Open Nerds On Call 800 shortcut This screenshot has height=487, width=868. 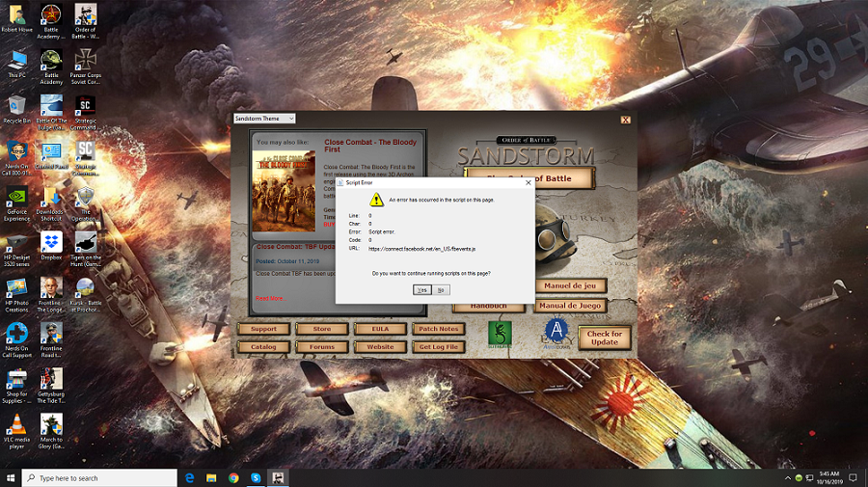coord(17,158)
